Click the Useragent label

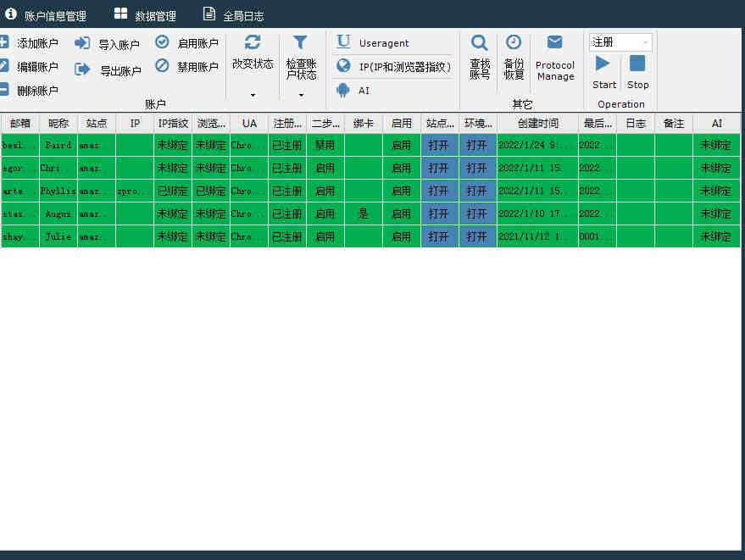[x=384, y=43]
